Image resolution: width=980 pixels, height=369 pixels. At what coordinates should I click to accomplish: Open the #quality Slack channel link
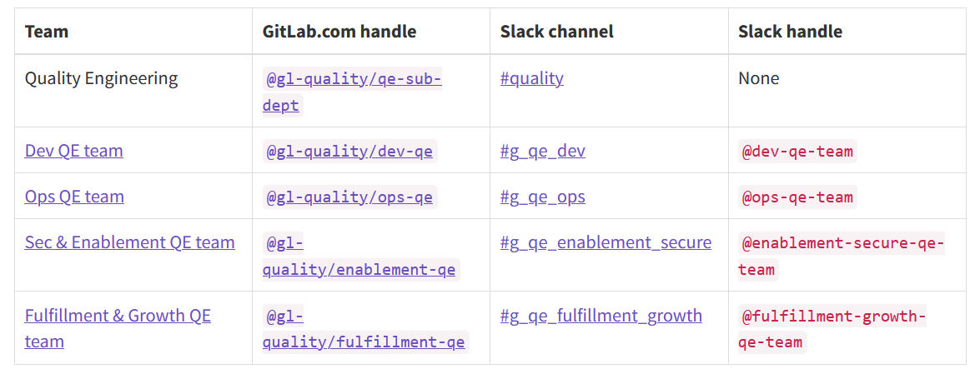tap(532, 78)
